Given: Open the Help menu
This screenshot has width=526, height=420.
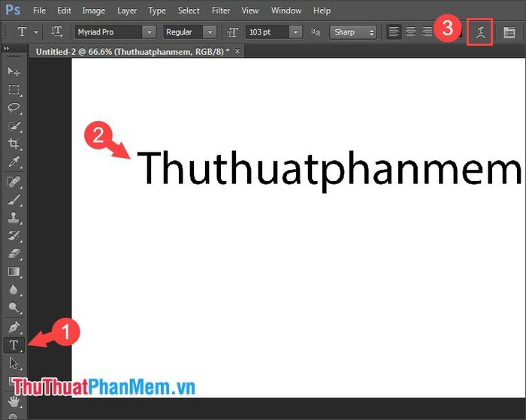Looking at the screenshot, I should (322, 11).
